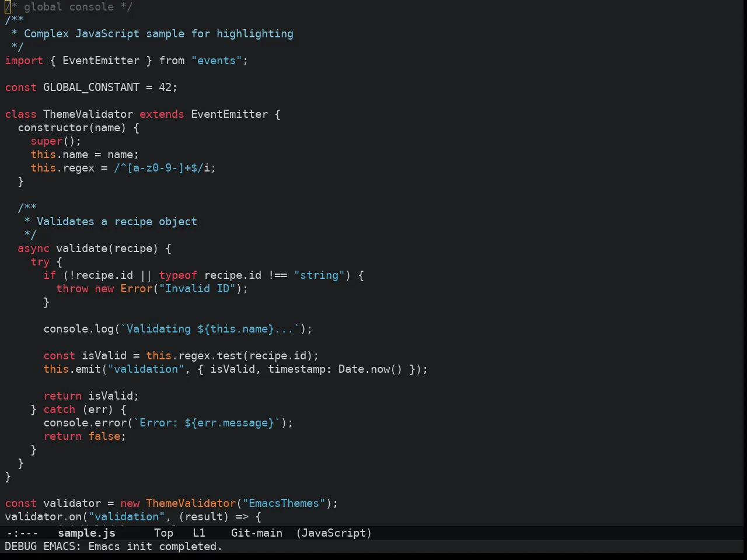Click the Top position indicator in mode line

coord(164,533)
